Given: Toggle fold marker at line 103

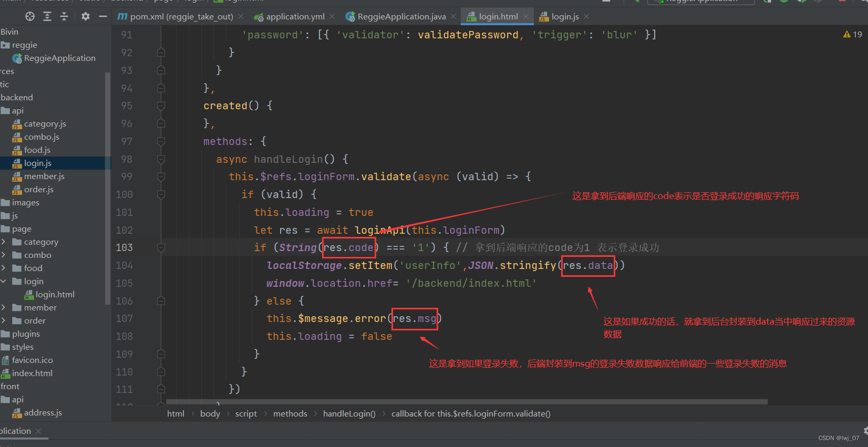Looking at the screenshot, I should (161, 247).
